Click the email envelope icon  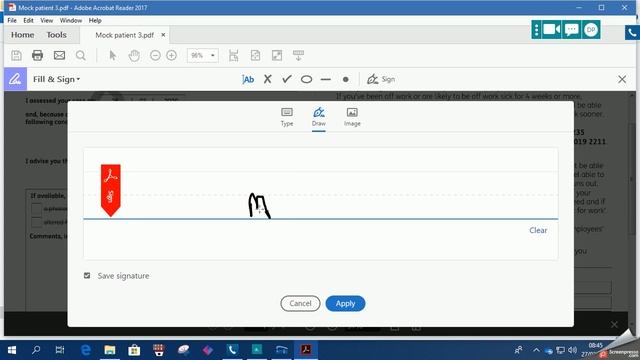[60, 55]
